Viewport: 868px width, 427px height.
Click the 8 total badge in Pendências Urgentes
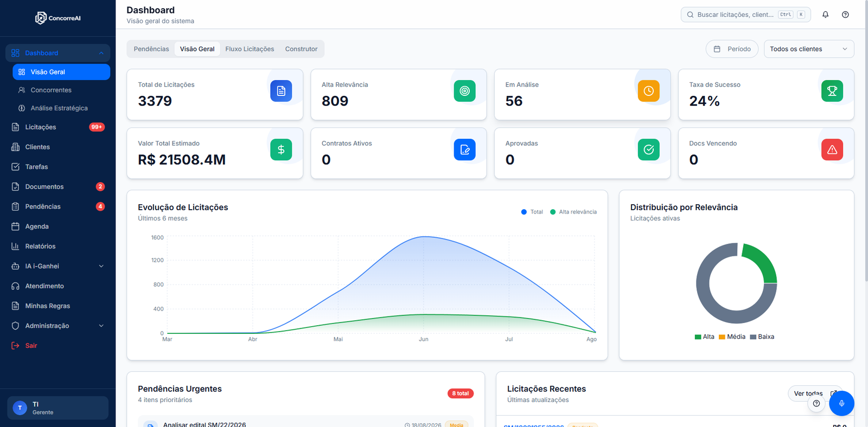click(461, 393)
